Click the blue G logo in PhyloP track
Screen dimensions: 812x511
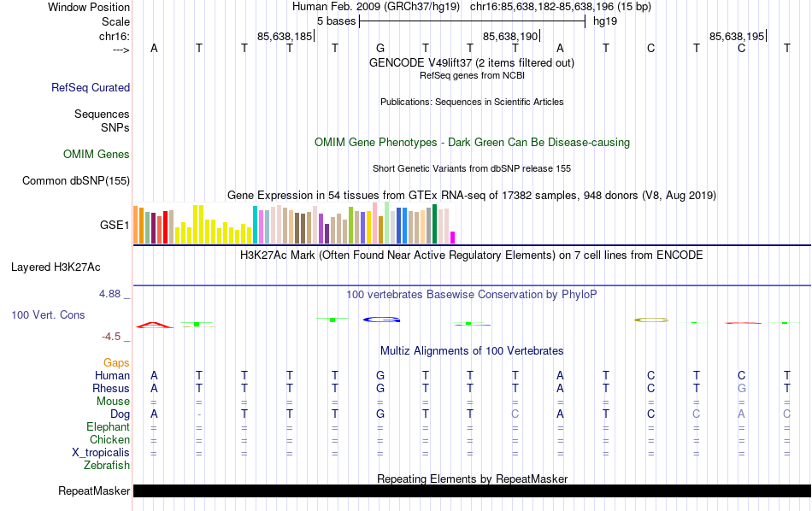[x=382, y=320]
